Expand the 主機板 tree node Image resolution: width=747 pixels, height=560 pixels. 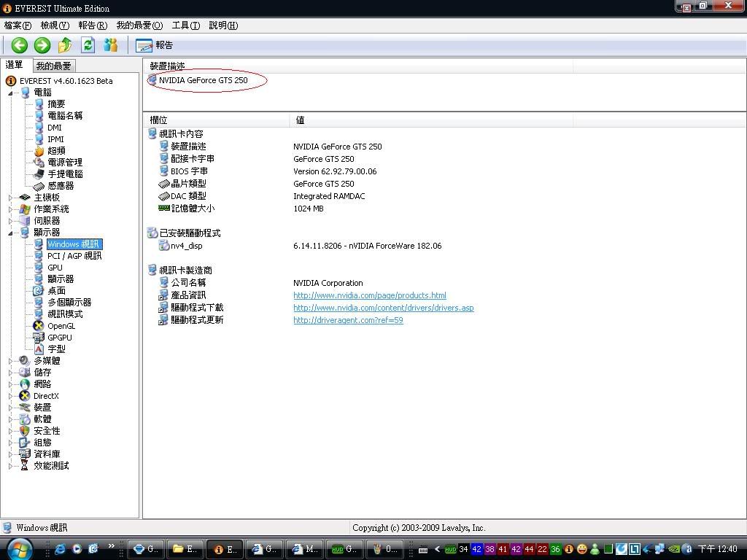[11, 198]
